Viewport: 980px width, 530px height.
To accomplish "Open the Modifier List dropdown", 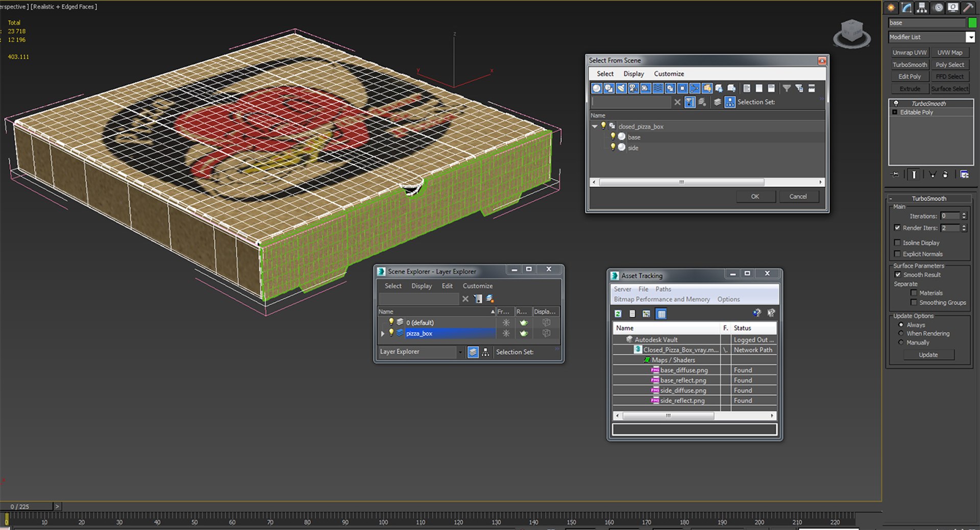I will [970, 37].
